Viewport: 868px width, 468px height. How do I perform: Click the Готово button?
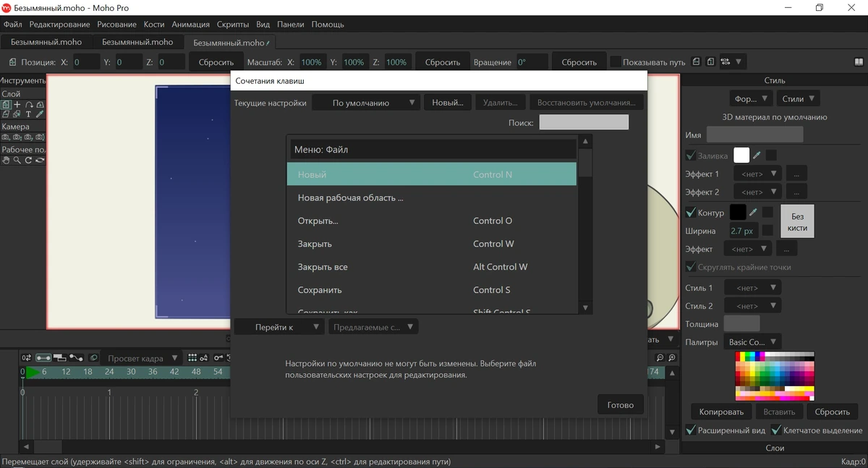click(621, 405)
